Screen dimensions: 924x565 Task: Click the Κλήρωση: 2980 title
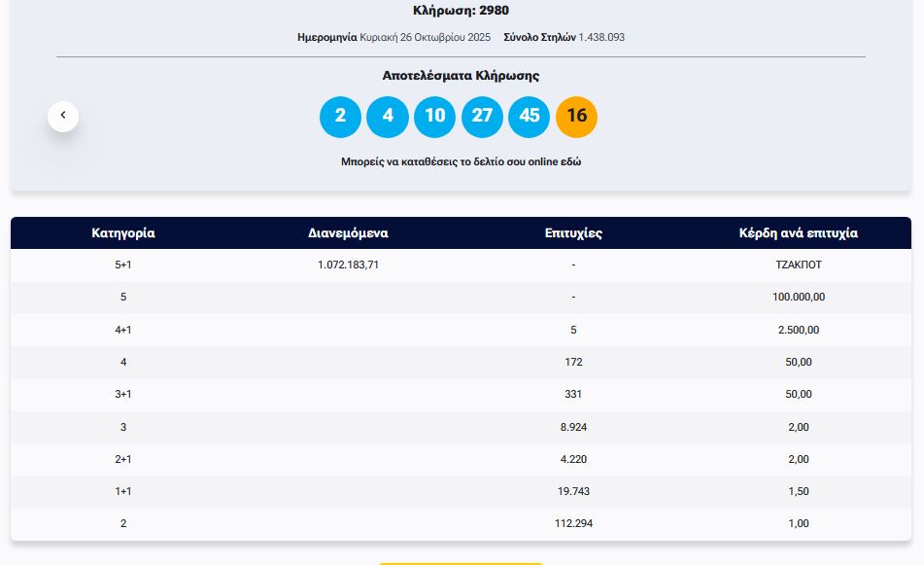pyautogui.click(x=461, y=11)
